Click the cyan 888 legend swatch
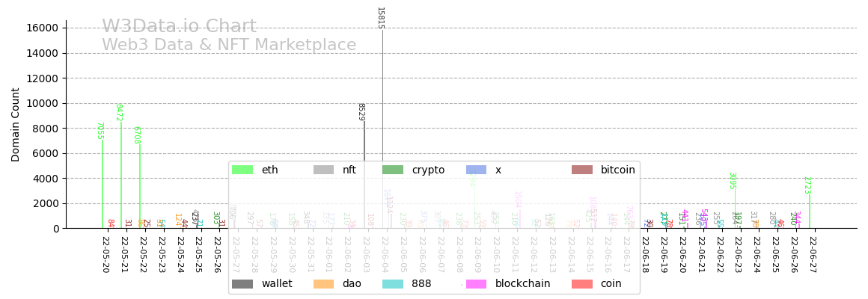 tap(393, 284)
